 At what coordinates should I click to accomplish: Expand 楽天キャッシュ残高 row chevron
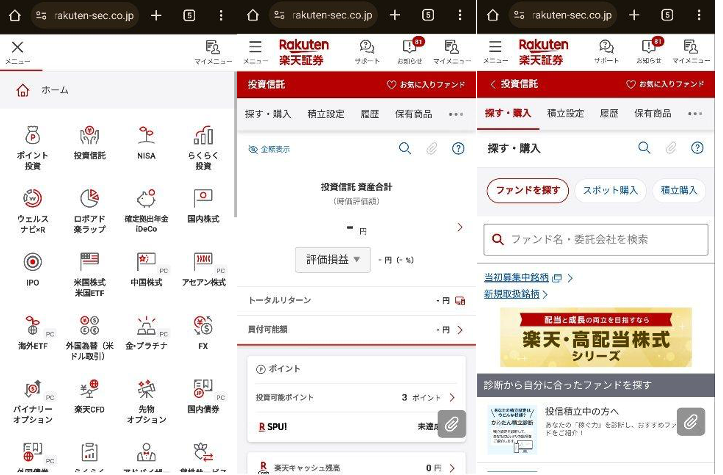(452, 468)
